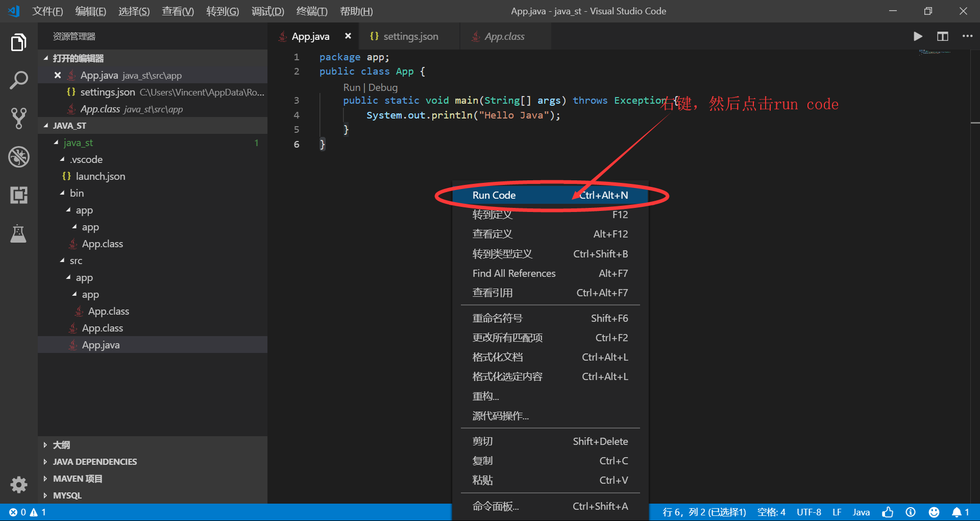
Task: Open the Search view in the activity bar
Action: (19, 80)
